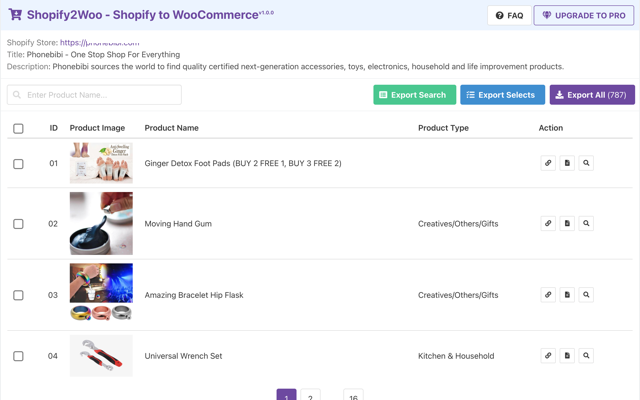Click link icon for Moving Hand Gum

coord(548,223)
